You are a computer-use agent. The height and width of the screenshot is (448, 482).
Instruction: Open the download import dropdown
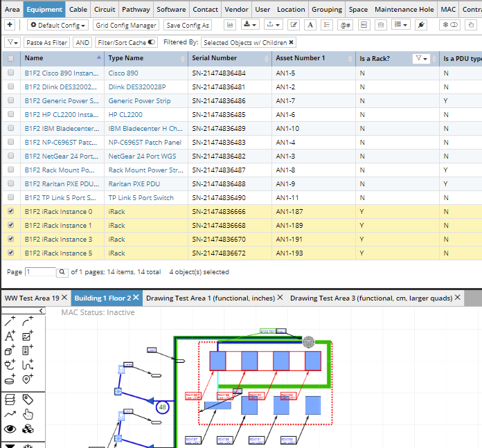coord(249,25)
